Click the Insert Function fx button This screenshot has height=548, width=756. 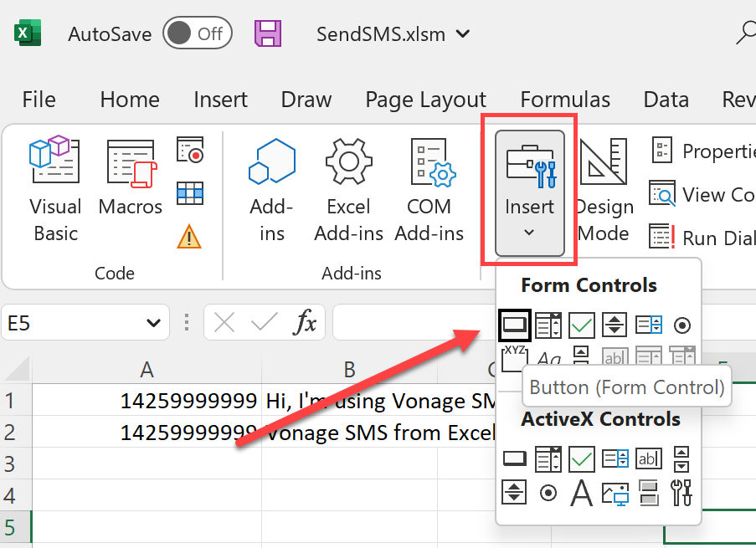click(305, 322)
